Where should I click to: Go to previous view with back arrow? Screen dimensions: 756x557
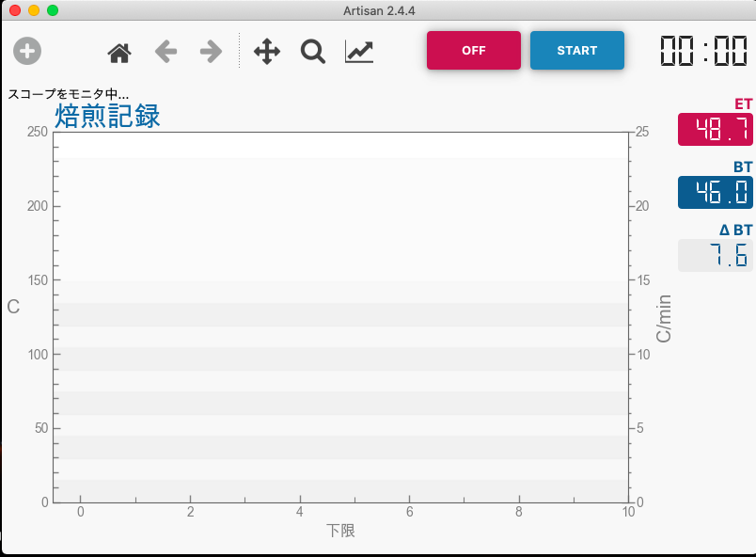165,52
